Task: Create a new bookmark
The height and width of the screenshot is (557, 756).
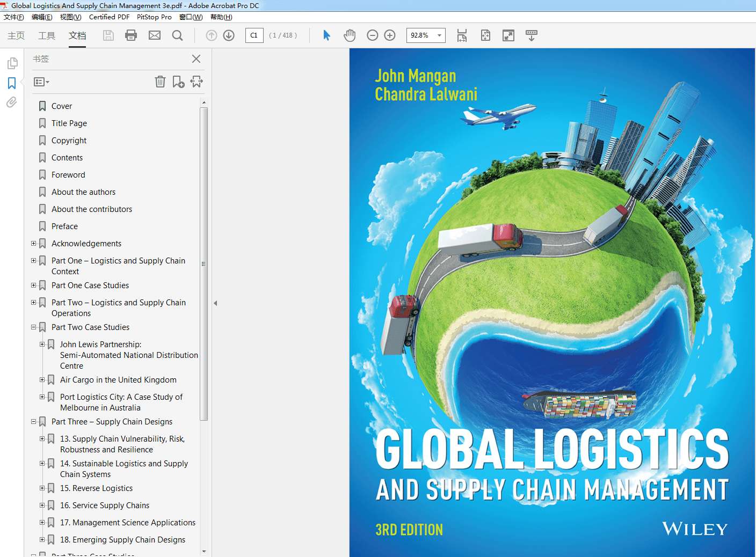Action: click(x=178, y=82)
